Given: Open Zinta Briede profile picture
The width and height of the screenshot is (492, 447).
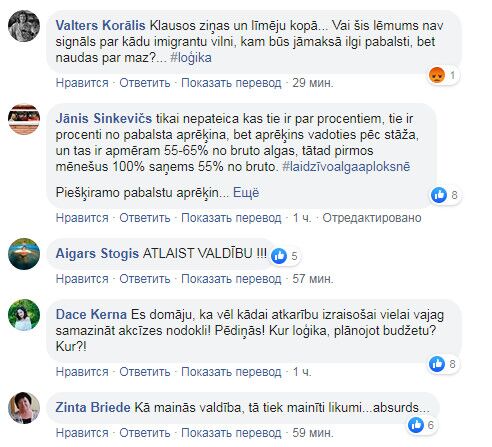Looking at the screenshot, I should [x=24, y=408].
